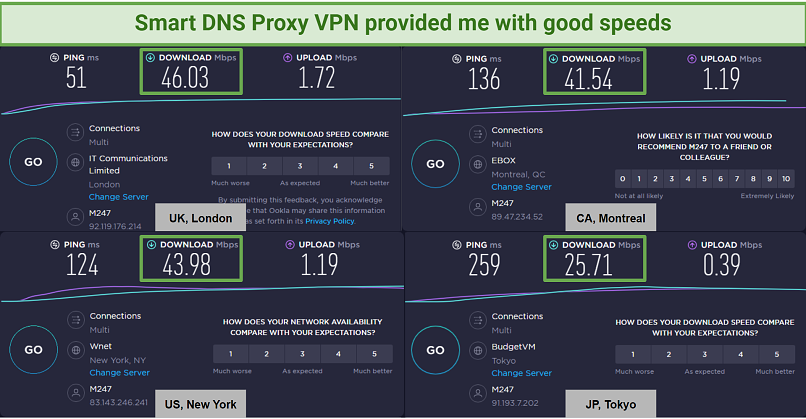Click the ping icon beside the 136 ms result

point(456,59)
